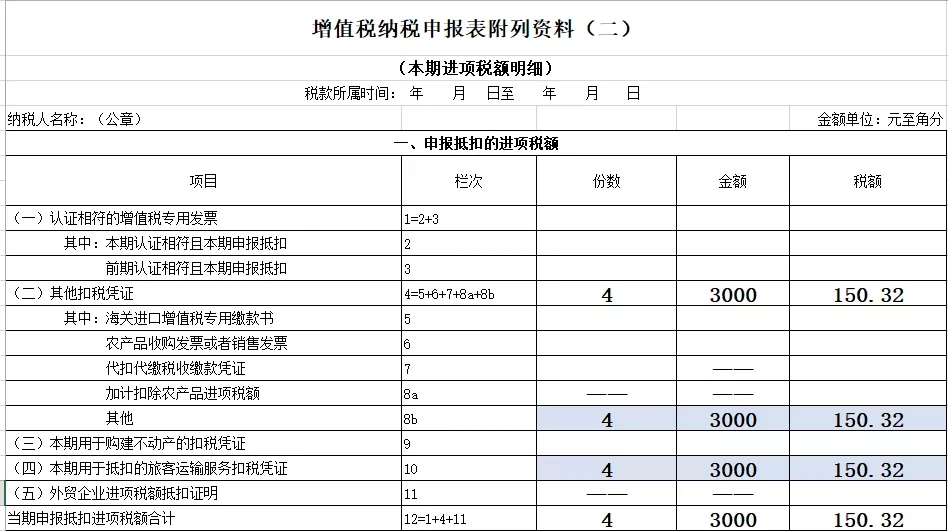Select row （三）本期用于购建不动产的扣税凭证
948x531 pixels.
pyautogui.click(x=203, y=443)
